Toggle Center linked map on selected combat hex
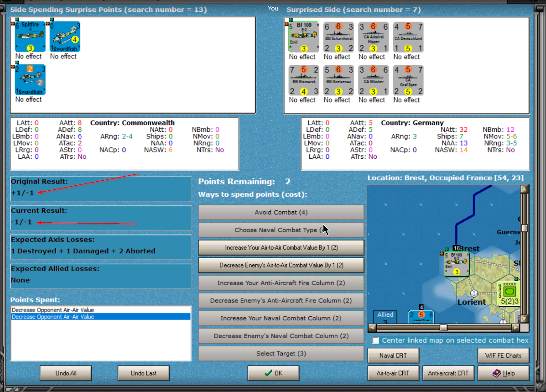The width and height of the screenshot is (546, 392). tap(375, 340)
